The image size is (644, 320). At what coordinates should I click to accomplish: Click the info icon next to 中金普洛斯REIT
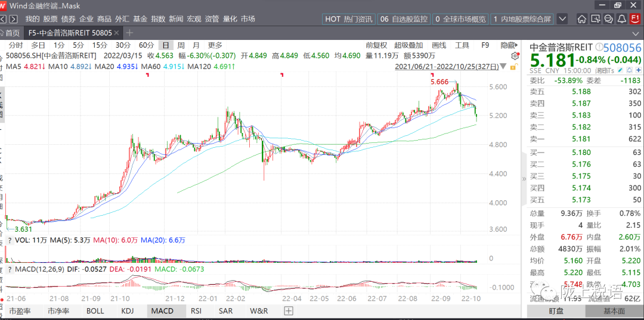[599, 47]
